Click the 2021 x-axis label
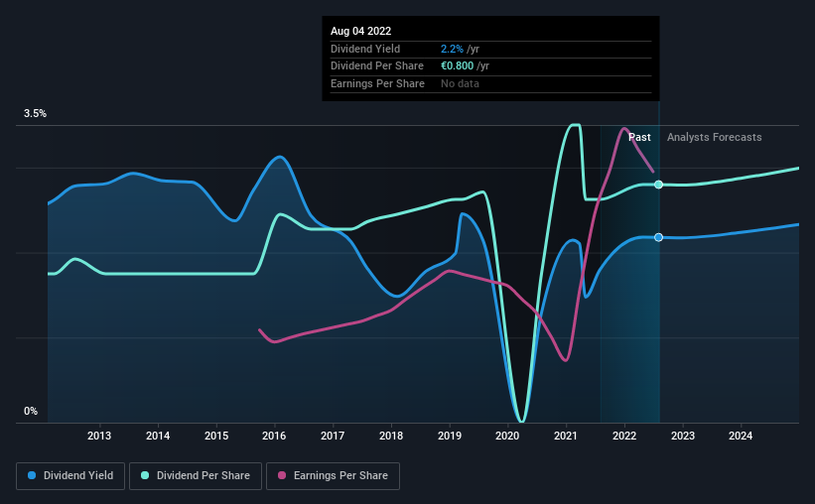815x504 pixels. [566, 436]
